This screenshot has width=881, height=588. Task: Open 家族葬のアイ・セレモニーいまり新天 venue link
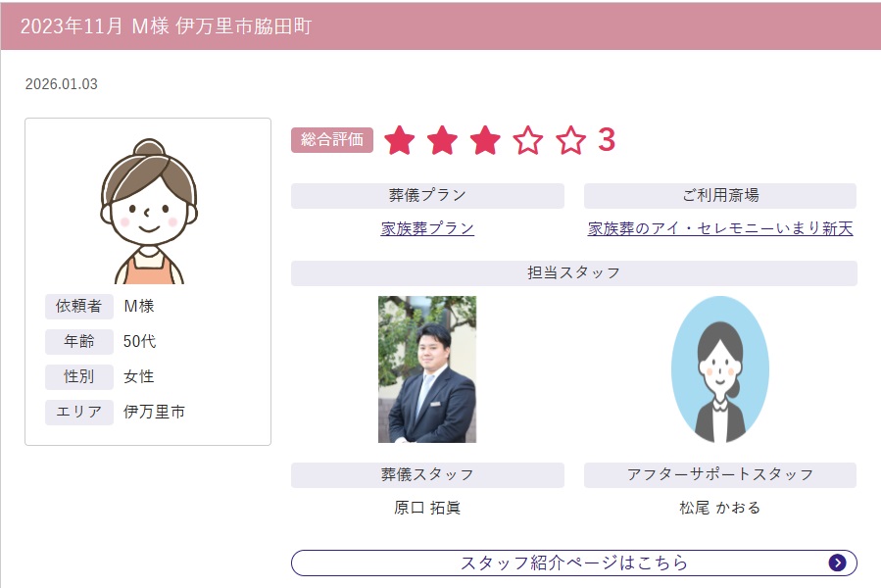pyautogui.click(x=720, y=228)
